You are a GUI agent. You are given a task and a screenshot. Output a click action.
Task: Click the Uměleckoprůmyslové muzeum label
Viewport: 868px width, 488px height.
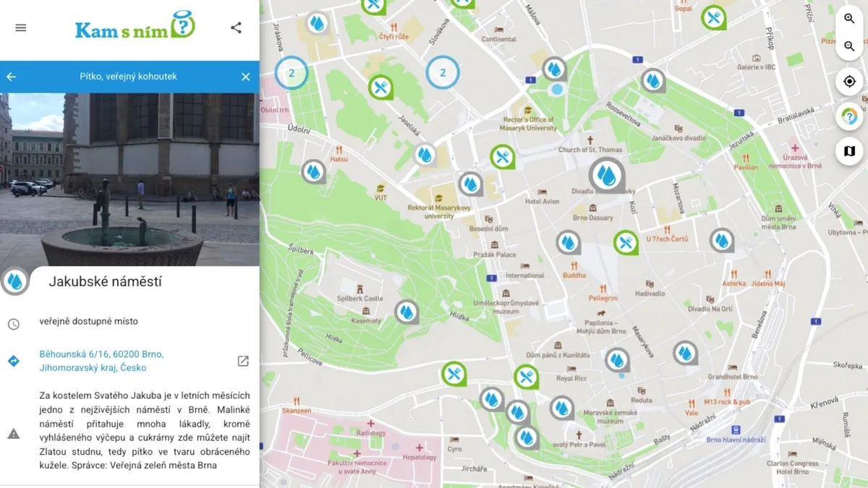click(x=506, y=308)
